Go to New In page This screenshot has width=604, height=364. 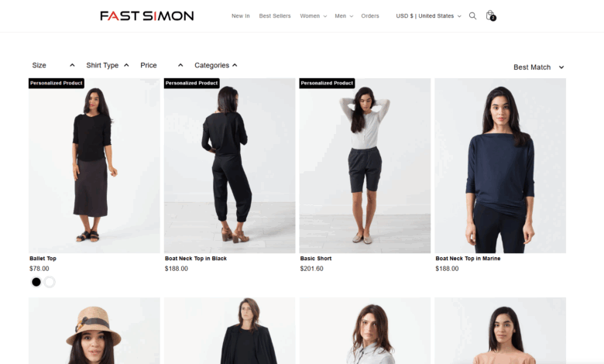[240, 15]
